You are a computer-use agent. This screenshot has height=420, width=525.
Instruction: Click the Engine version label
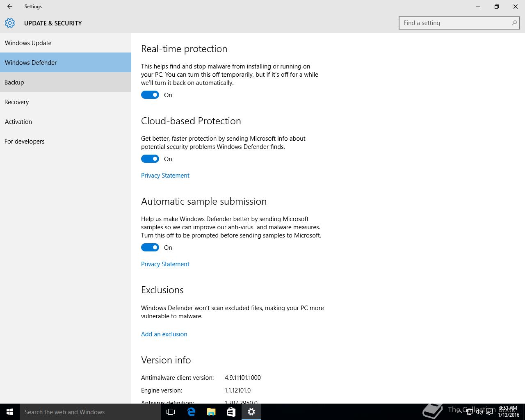coord(162,390)
